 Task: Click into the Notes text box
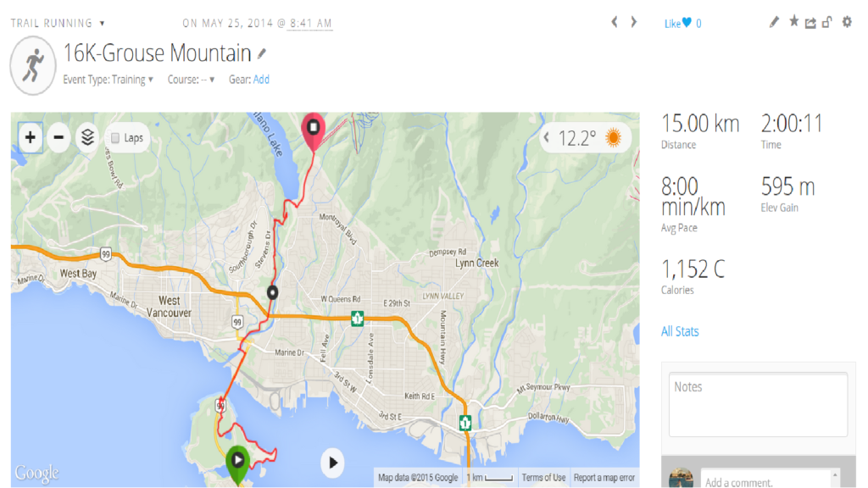point(758,405)
